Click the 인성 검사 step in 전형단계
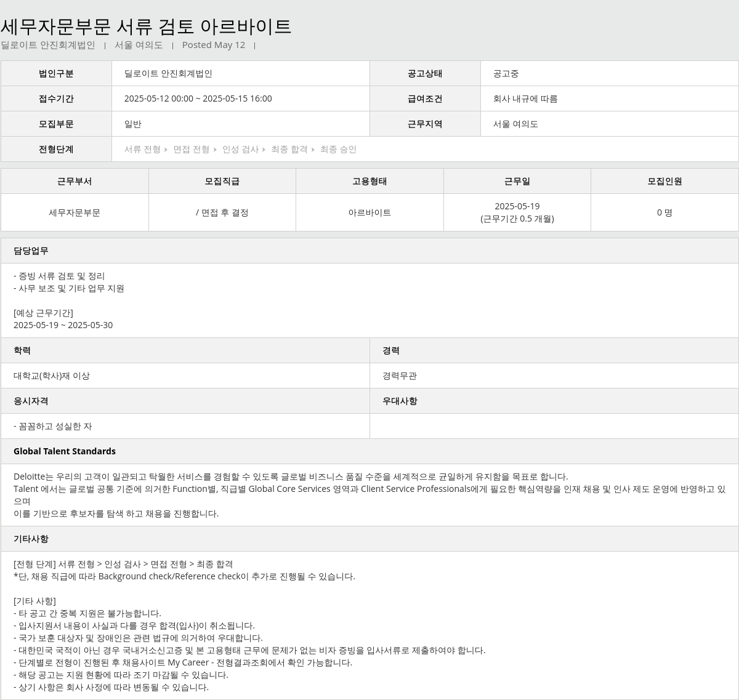739x700 pixels. (240, 149)
